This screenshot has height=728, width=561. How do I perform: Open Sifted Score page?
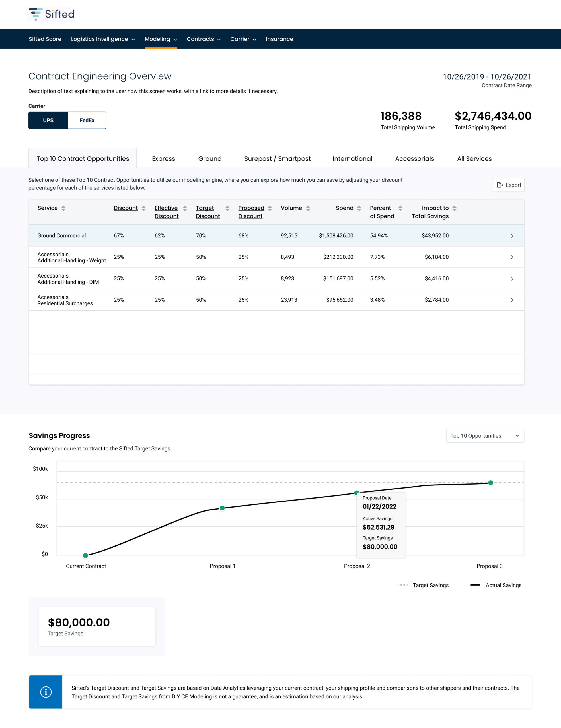point(45,39)
